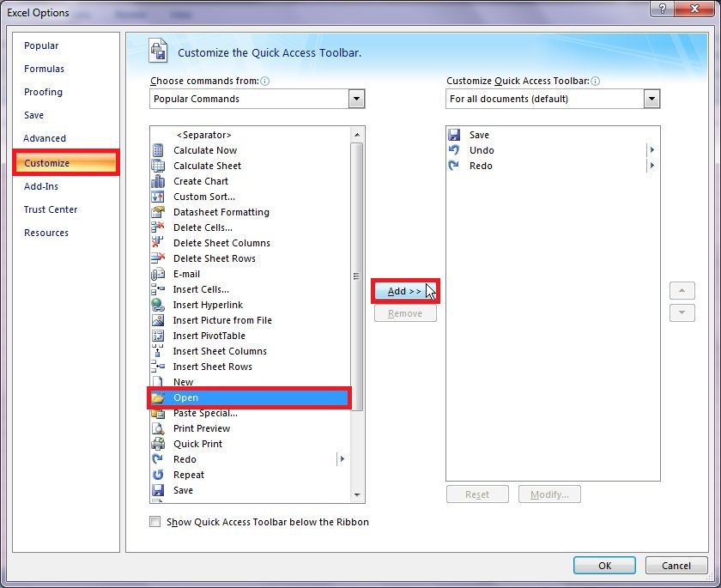Screen dimensions: 721x588
Task: Click the Move Up arrow button
Action: (682, 290)
